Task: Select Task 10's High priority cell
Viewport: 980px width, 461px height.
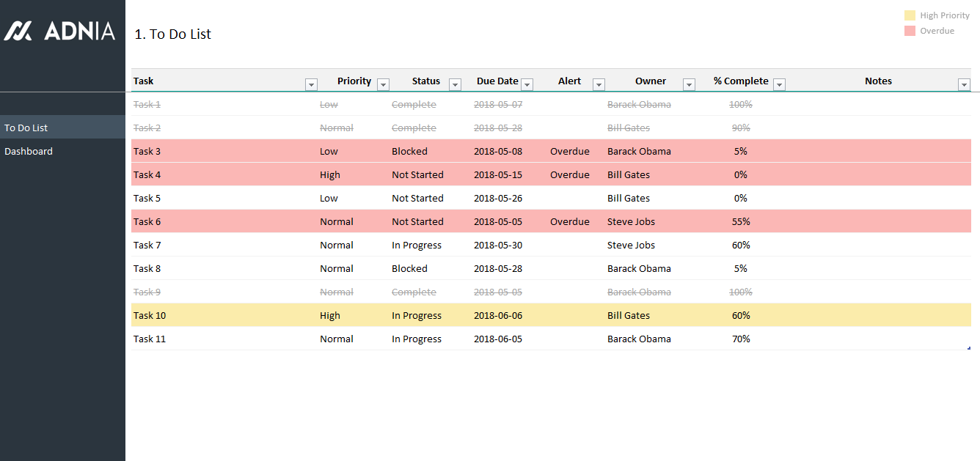Action: (330, 316)
